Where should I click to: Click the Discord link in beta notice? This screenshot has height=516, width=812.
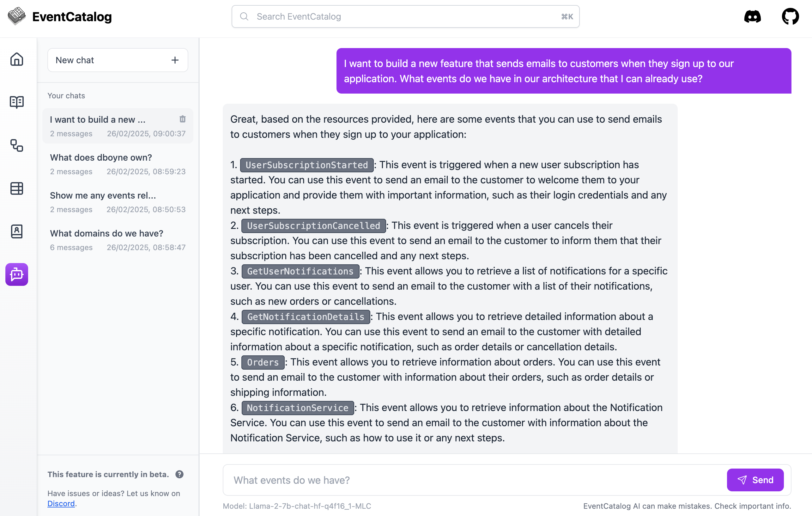[61, 504]
